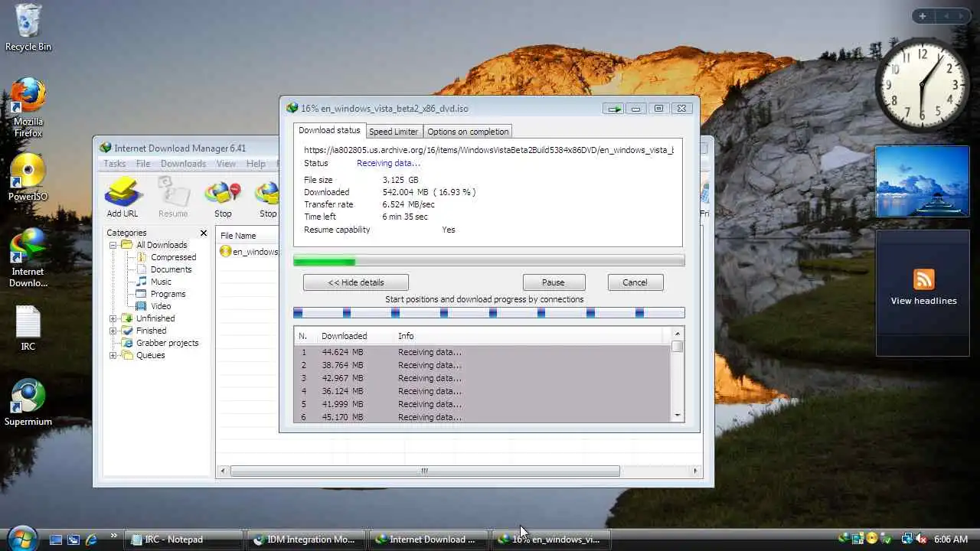This screenshot has width=980, height=551.
Task: Click the File Name column header
Action: click(247, 236)
